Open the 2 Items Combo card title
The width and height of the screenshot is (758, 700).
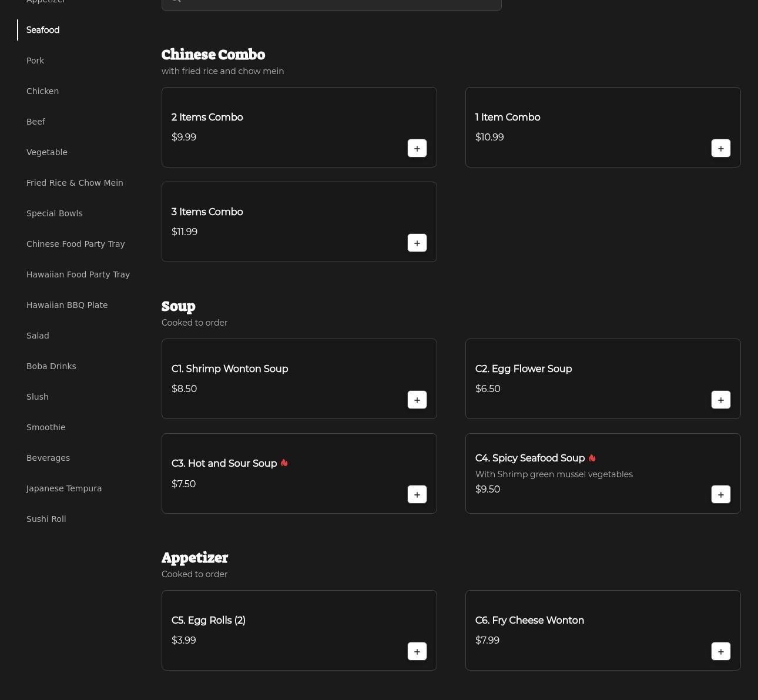[207, 118]
